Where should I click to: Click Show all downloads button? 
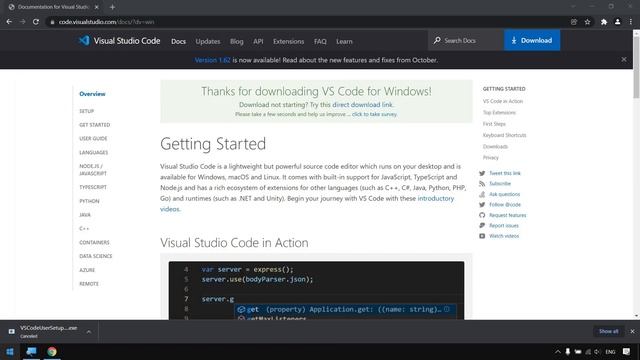pyautogui.click(x=609, y=331)
